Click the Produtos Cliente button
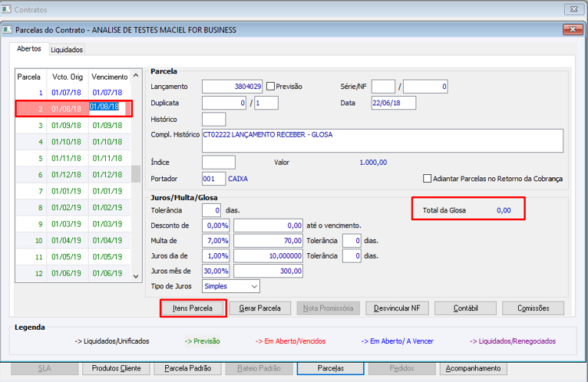 tap(116, 368)
